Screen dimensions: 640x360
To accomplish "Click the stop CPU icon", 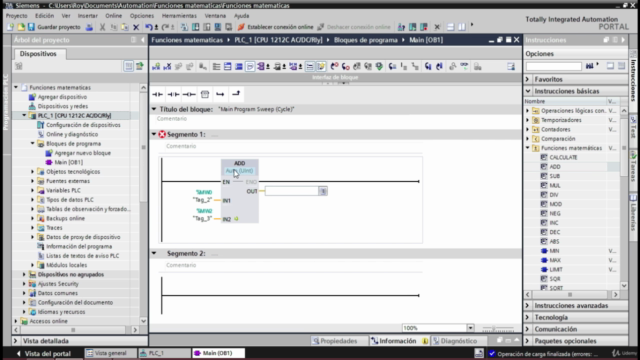I will (424, 27).
